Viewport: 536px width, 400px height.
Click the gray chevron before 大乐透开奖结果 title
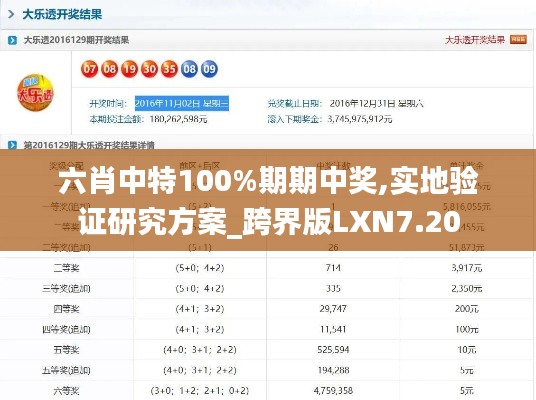(x=11, y=14)
